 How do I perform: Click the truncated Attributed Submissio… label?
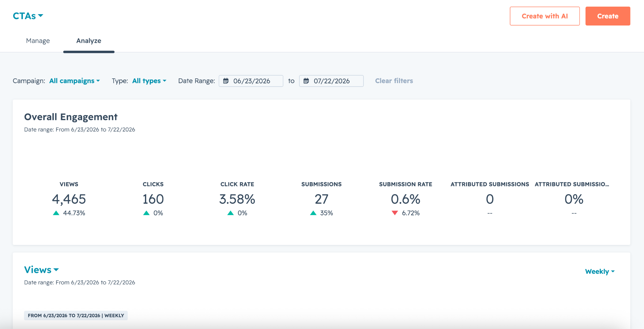(572, 184)
